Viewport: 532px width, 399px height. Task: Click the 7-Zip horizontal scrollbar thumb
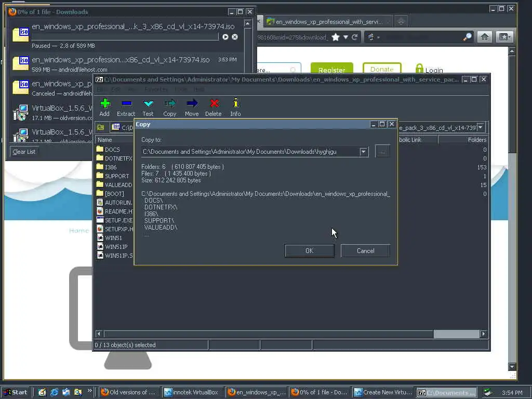pyautogui.click(x=456, y=334)
